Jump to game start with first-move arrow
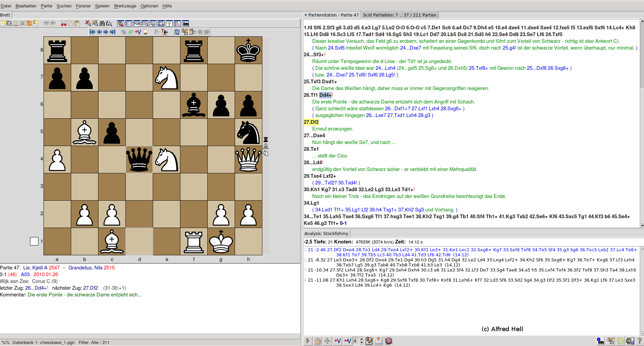Viewport: 644px width, 346px height. 92,32
